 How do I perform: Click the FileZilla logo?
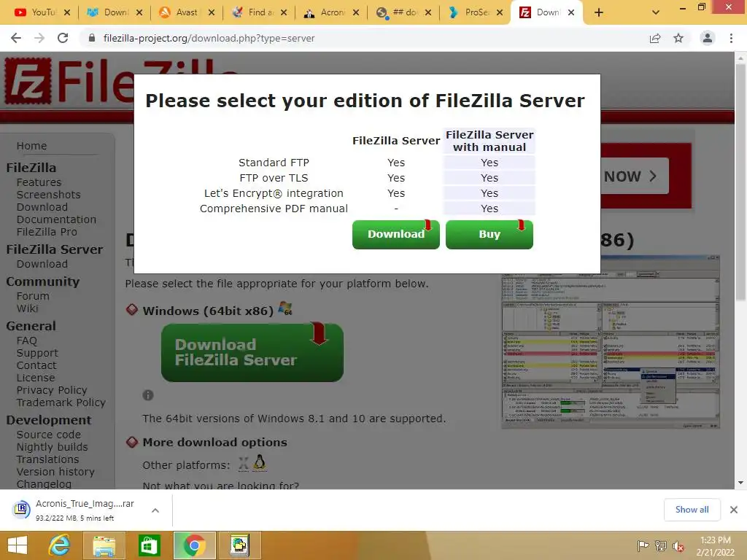71,82
